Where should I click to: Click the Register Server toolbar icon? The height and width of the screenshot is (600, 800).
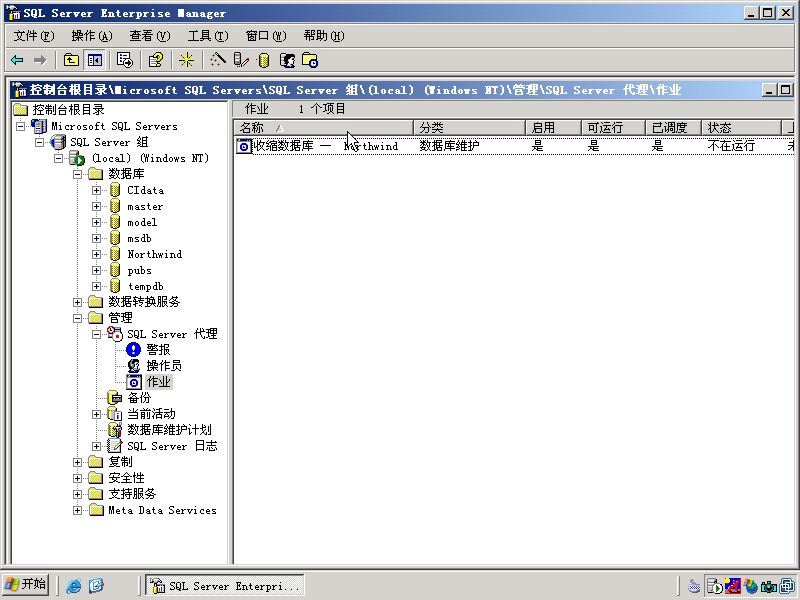(x=241, y=60)
